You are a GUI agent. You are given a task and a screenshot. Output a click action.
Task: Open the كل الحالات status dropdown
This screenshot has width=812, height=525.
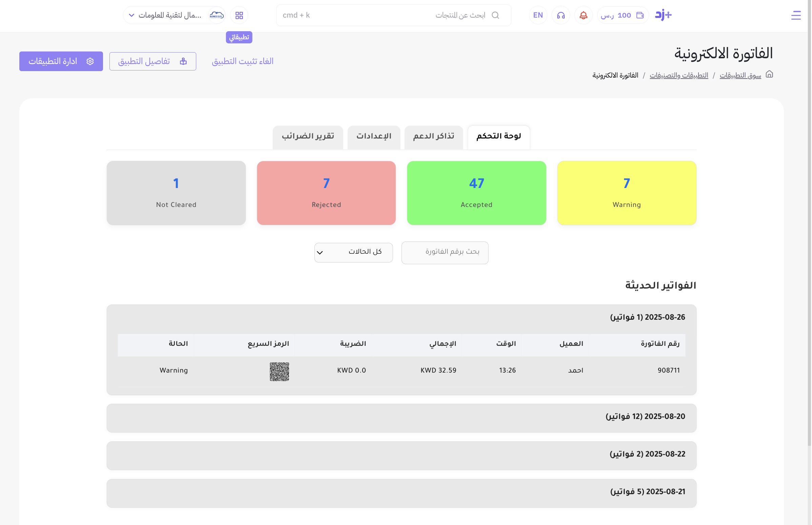tap(353, 252)
